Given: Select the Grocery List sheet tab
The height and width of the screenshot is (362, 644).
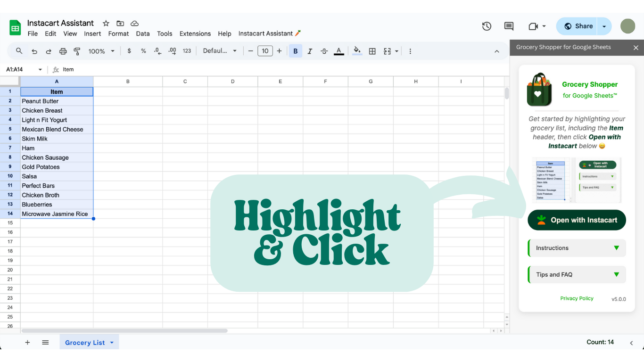Looking at the screenshot, I should pyautogui.click(x=85, y=342).
